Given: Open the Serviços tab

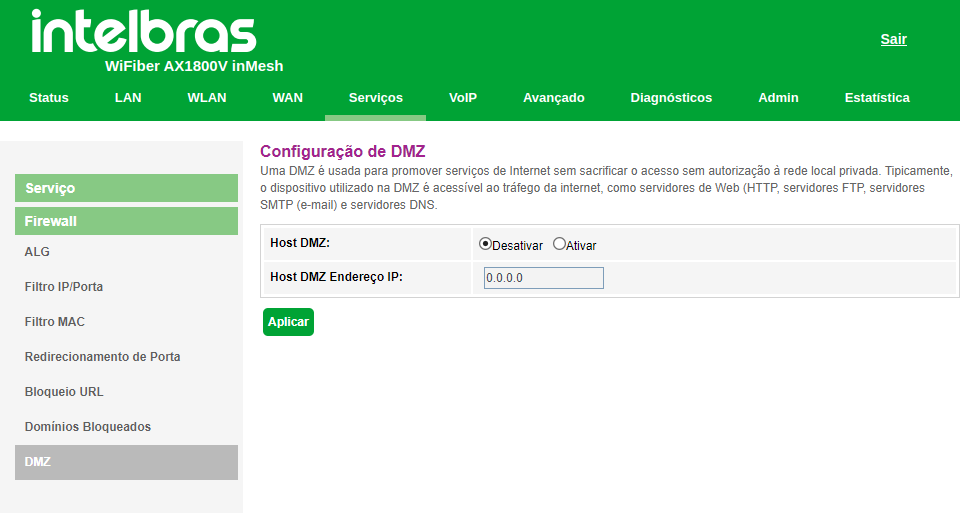Looking at the screenshot, I should (375, 98).
